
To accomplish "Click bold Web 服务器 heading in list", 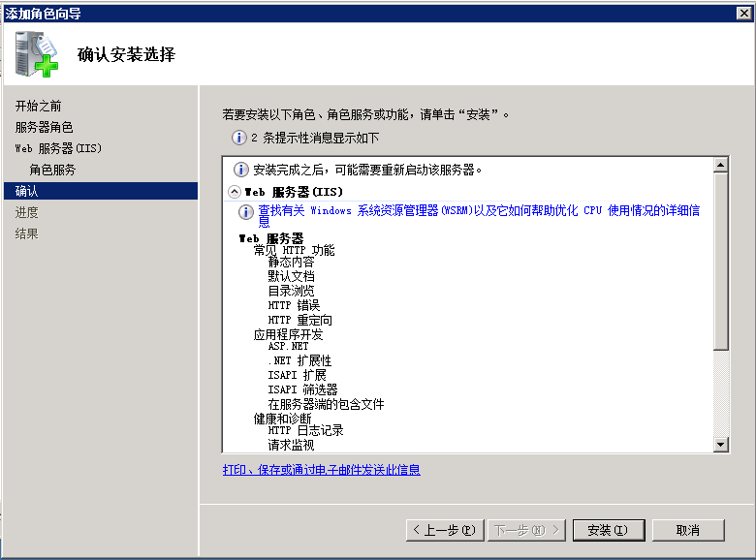I will 271,238.
